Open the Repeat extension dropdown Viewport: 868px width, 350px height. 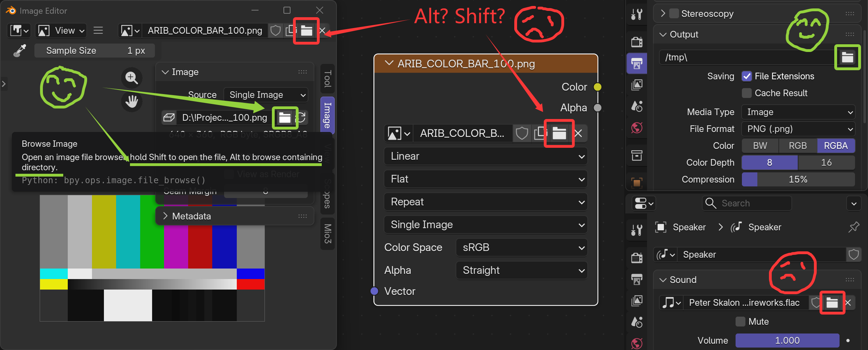(x=486, y=202)
